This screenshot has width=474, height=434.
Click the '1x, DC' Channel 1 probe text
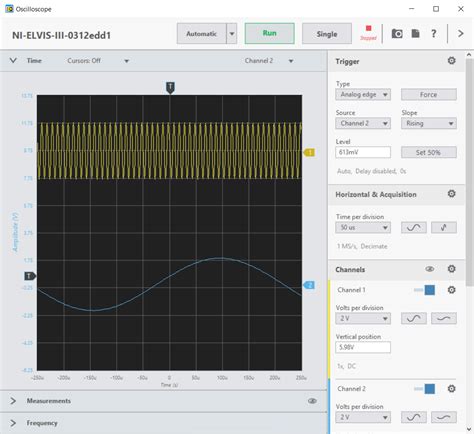(x=346, y=366)
